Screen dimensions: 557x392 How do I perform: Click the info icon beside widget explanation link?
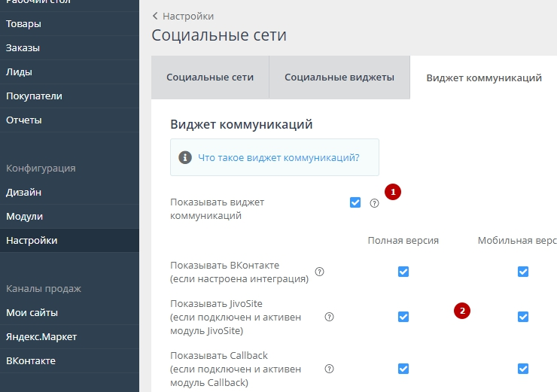[184, 158]
